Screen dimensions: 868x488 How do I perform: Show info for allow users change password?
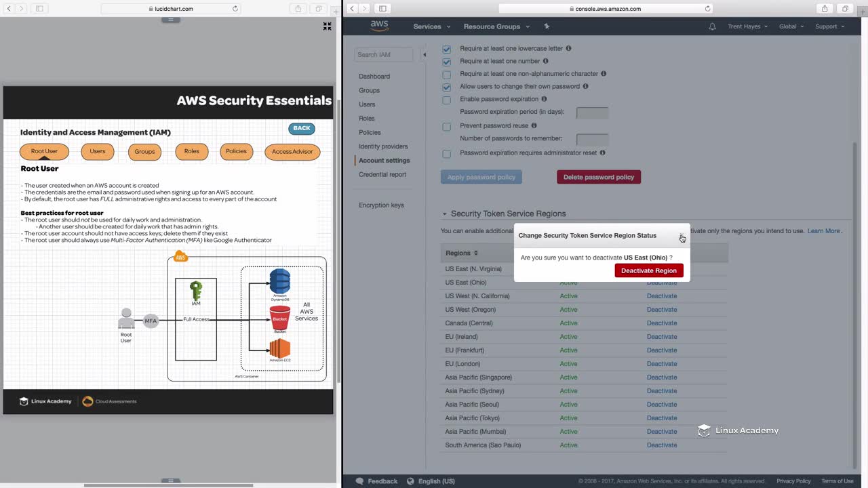click(585, 86)
